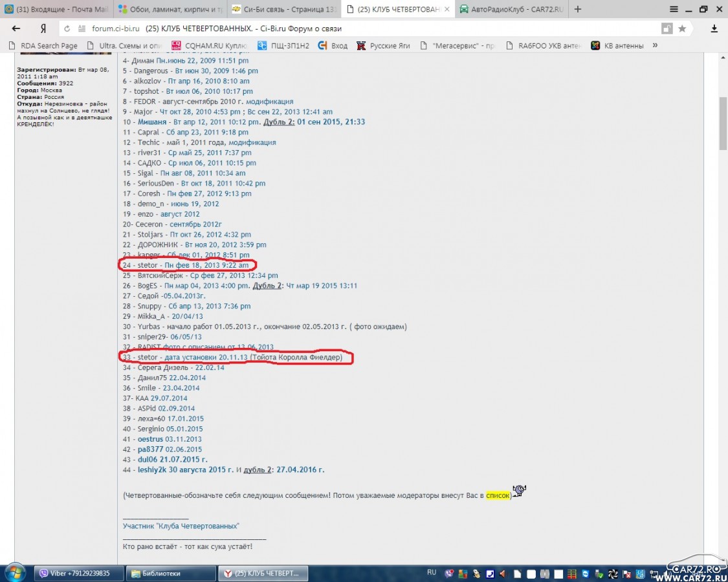
Task: Switch to the Входящие Почта Mail tab
Action: [x=56, y=9]
